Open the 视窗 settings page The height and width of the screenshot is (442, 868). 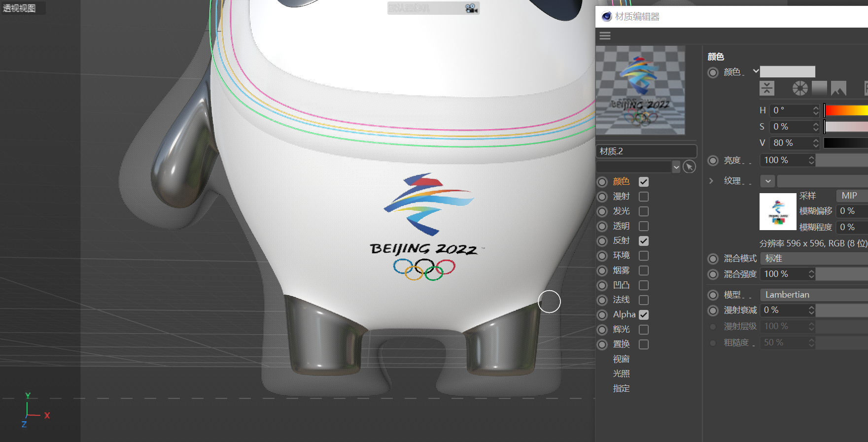tap(621, 359)
